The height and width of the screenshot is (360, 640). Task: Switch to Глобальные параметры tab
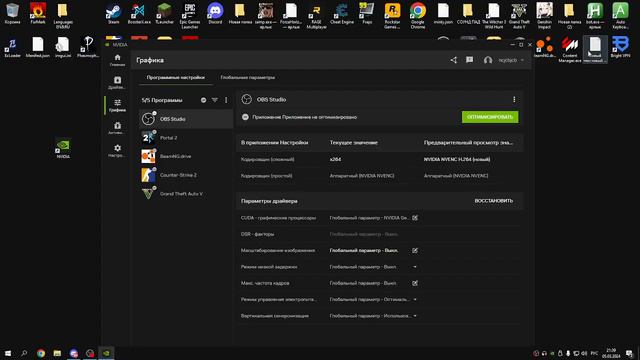point(247,77)
